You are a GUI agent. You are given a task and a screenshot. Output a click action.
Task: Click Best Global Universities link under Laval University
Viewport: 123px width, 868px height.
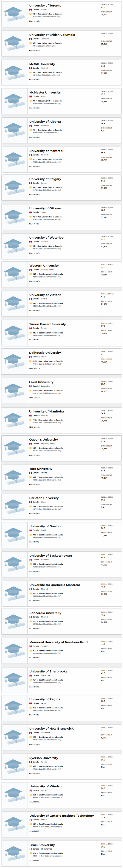click(48, 393)
